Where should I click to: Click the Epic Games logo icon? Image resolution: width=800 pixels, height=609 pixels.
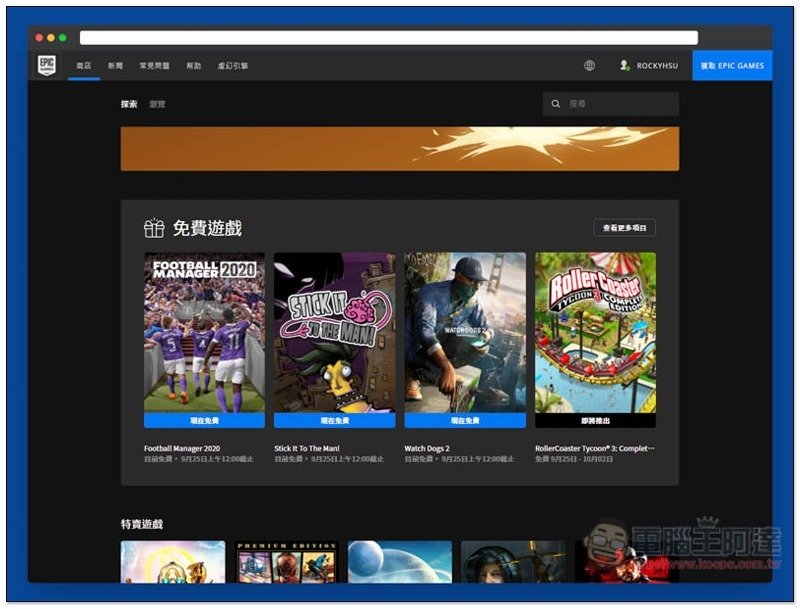(46, 65)
